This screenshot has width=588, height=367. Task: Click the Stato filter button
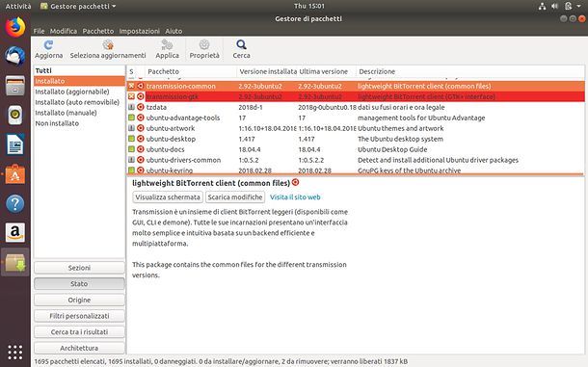pyautogui.click(x=79, y=284)
